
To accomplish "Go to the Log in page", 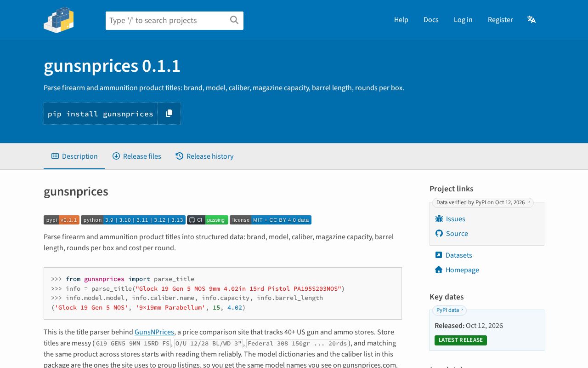I will 463,20.
